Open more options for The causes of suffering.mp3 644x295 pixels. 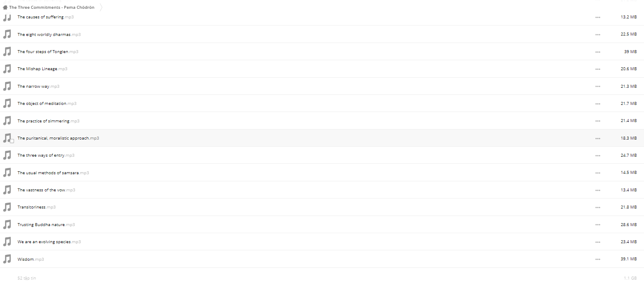(x=598, y=18)
